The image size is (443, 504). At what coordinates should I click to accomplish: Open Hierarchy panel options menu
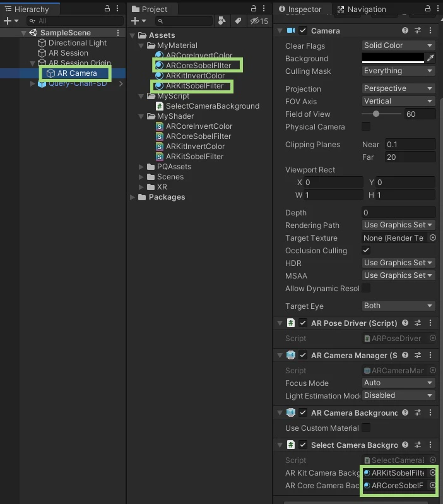117,9
